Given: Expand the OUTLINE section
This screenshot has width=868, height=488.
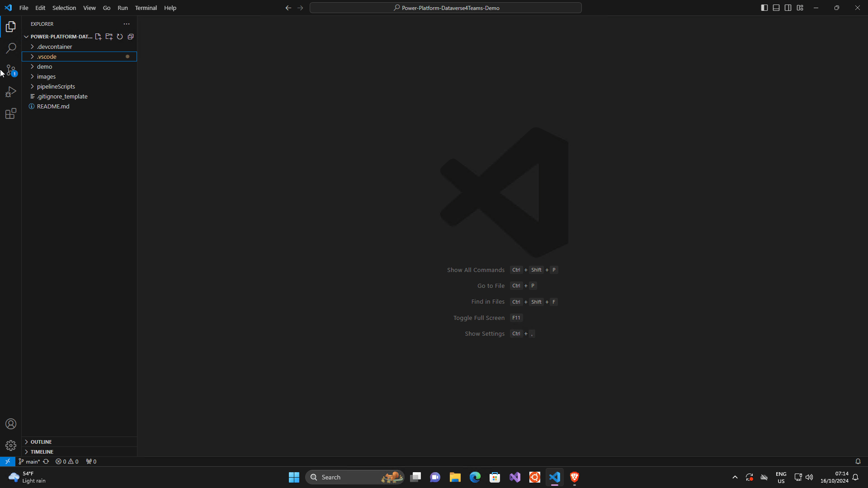Looking at the screenshot, I should point(41,442).
